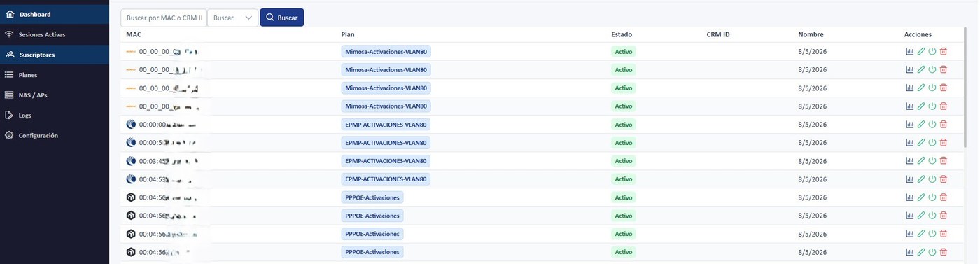Toggle power for EPMP subscriber 00:00:00
This screenshot has height=264, width=980.
point(932,124)
